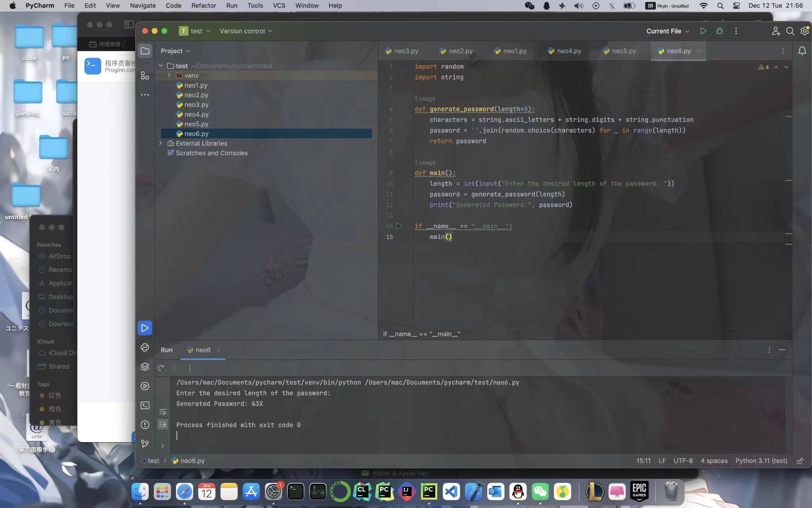Click the Python 3.11 (test) interpreter widget
812x508 pixels.
coord(761,461)
